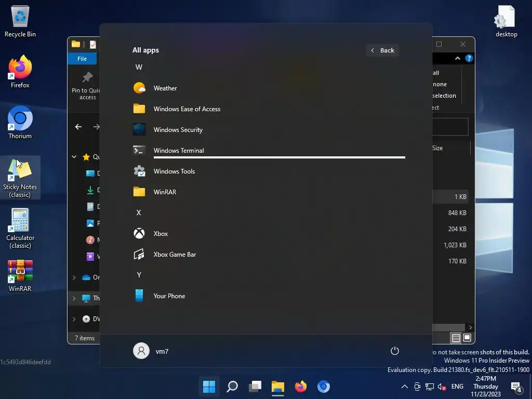532x399 pixels.
Task: Expand OneDrive node in Explorer tree
Action: pos(74,277)
